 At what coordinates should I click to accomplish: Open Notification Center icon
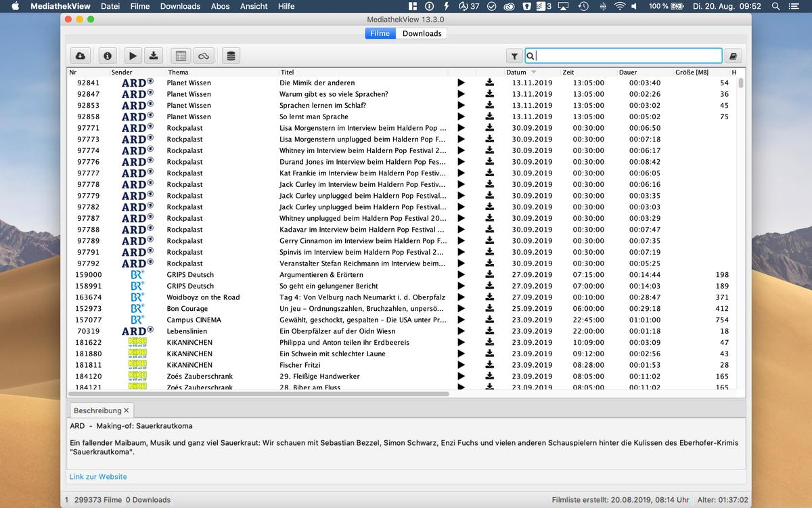pos(794,6)
